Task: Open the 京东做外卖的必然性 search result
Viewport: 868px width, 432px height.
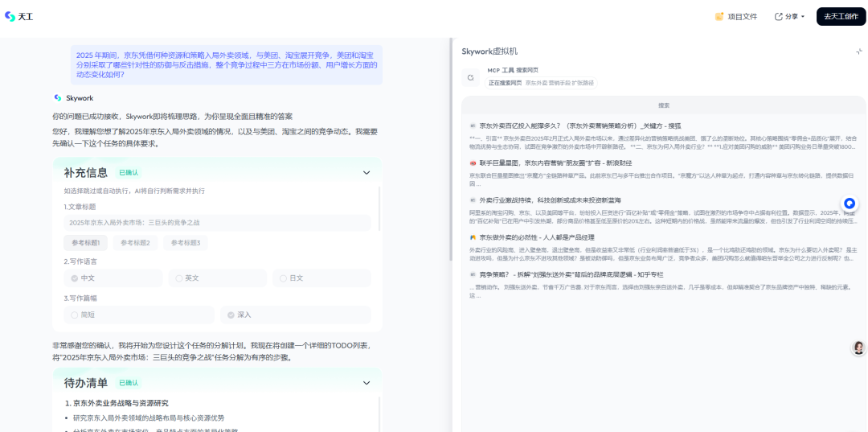Action: [x=537, y=237]
